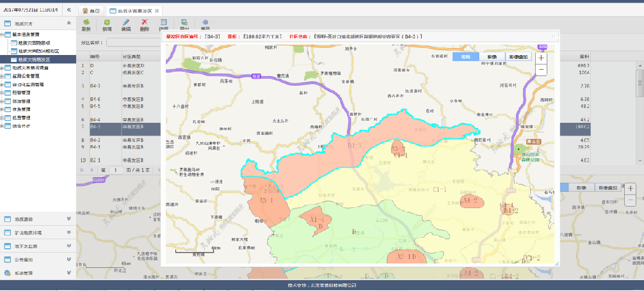Screen dimensions: 644x291
Task: Click the 系统管理 gear icon in sidebar
Action: (7, 273)
